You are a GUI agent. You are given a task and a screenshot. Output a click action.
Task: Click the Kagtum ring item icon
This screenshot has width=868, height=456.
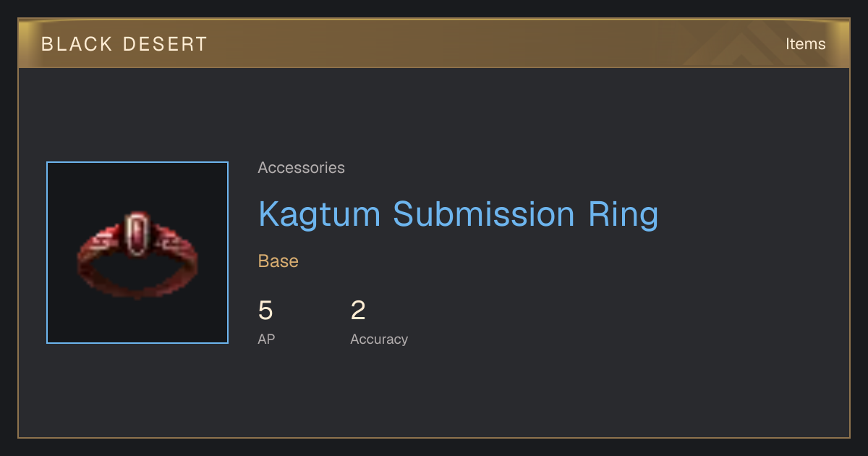click(137, 253)
